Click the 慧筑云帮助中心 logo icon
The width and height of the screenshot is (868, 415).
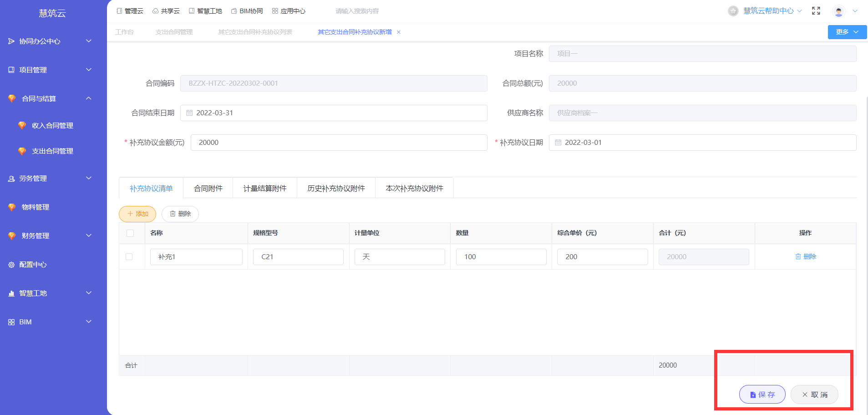coord(733,11)
